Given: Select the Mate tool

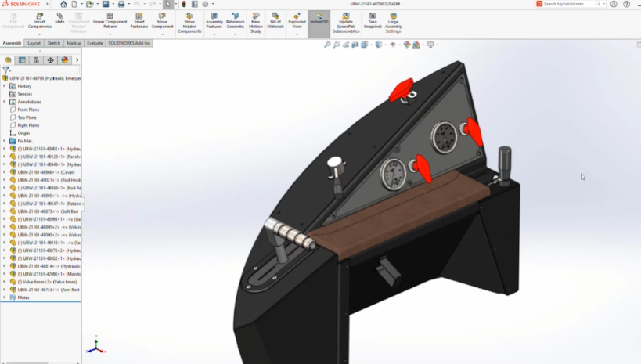Looking at the screenshot, I should 59,19.
